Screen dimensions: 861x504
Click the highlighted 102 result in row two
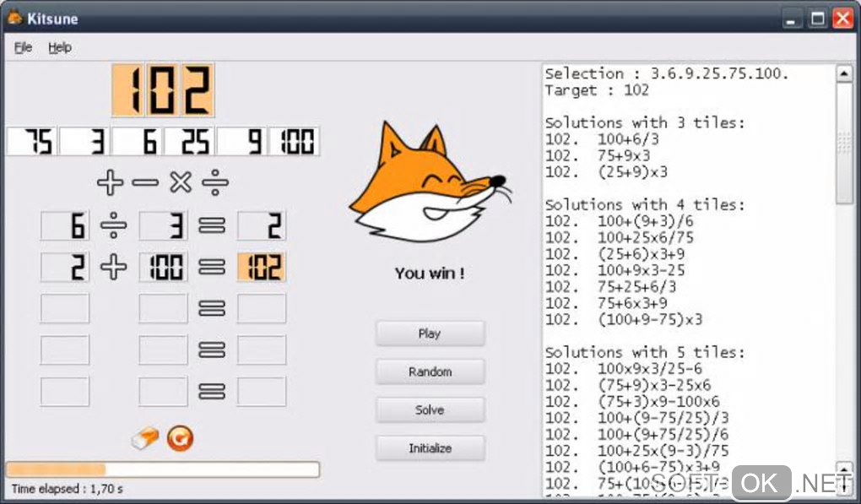point(262,267)
